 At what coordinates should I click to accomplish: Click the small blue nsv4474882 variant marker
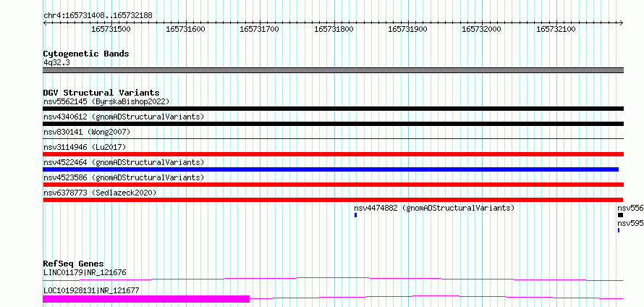(356, 215)
